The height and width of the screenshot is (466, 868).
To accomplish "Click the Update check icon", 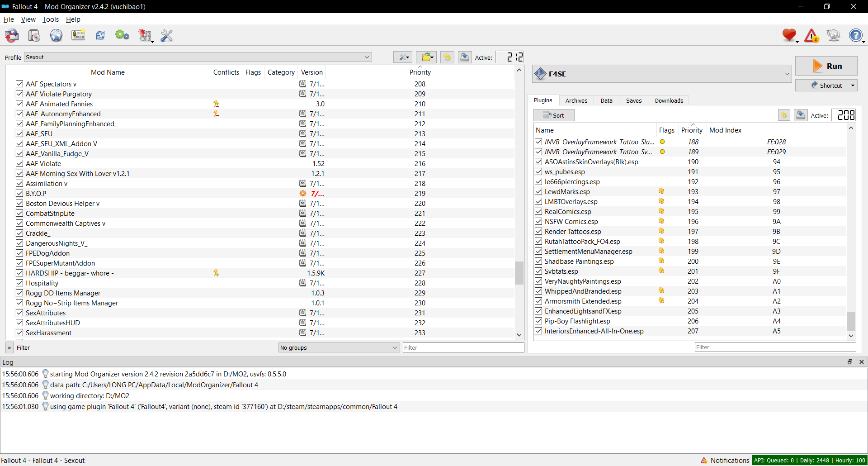I will [x=833, y=35].
